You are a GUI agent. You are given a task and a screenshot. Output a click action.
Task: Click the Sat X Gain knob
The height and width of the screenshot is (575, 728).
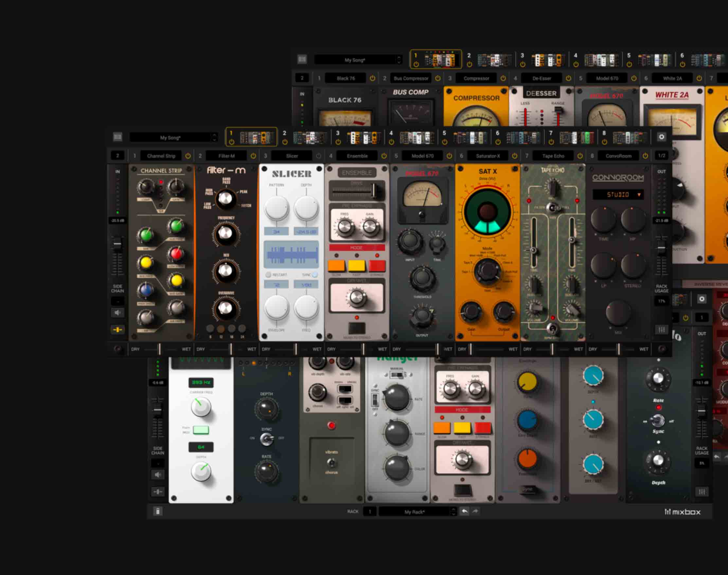tap(471, 311)
